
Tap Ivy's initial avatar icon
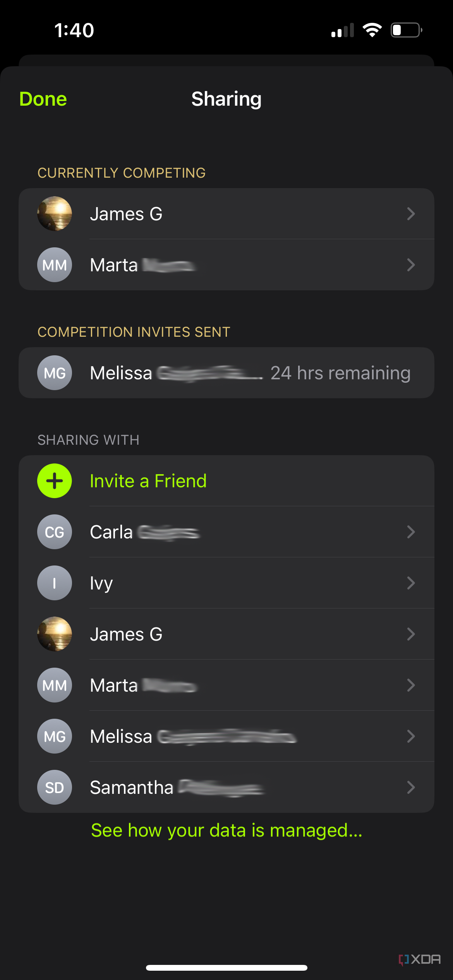click(x=55, y=583)
